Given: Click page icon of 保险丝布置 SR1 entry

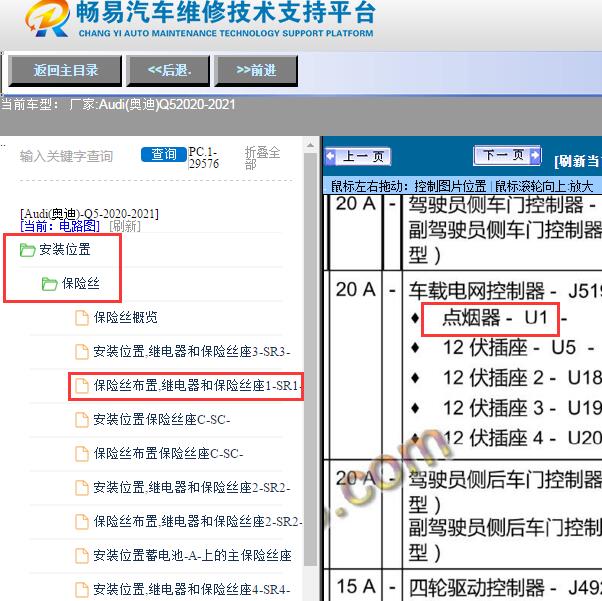Looking at the screenshot, I should tap(81, 386).
